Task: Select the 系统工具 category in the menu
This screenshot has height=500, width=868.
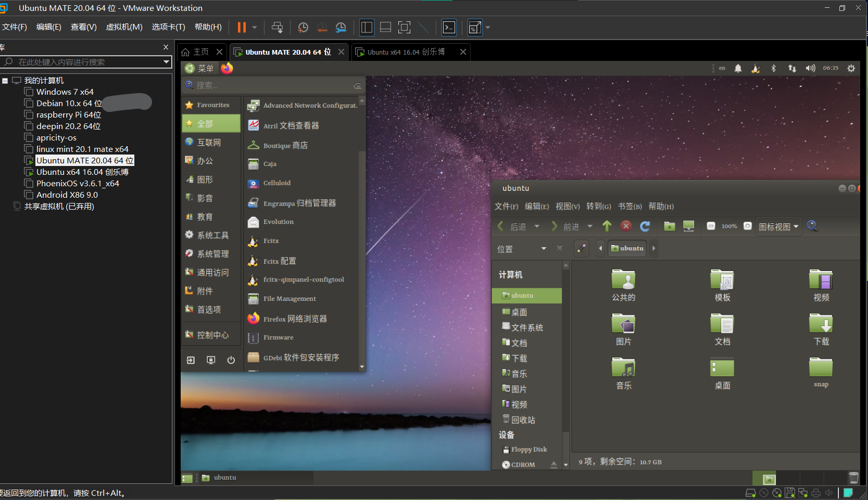Action: click(x=212, y=235)
